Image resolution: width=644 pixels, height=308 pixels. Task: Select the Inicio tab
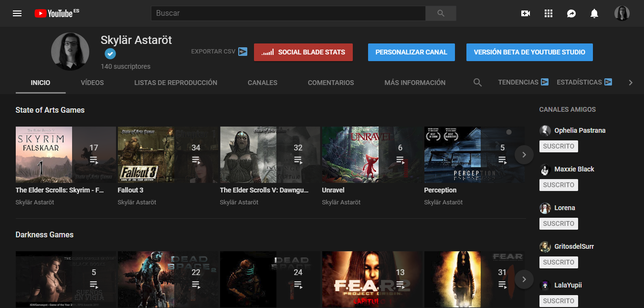pos(41,83)
